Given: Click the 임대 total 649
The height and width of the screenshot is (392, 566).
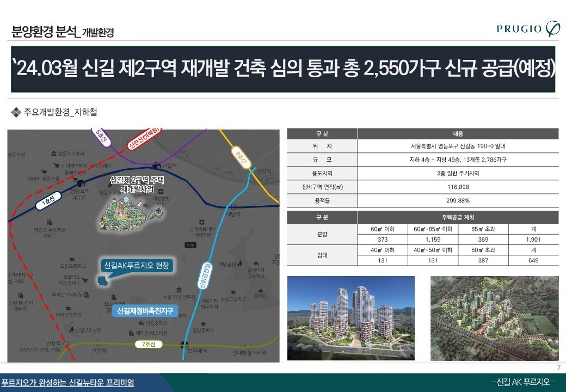Looking at the screenshot, I should coord(533,261).
